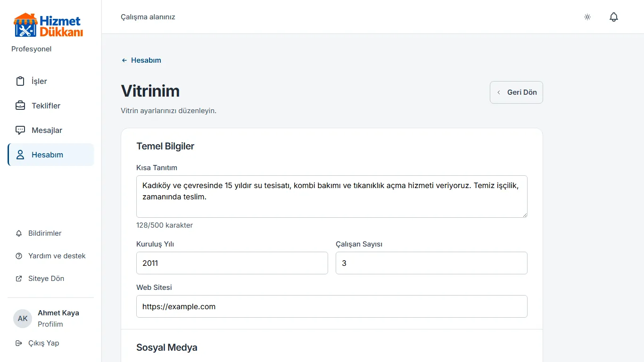Open the Bildirimler link
The width and height of the screenshot is (644, 362).
pos(51,233)
